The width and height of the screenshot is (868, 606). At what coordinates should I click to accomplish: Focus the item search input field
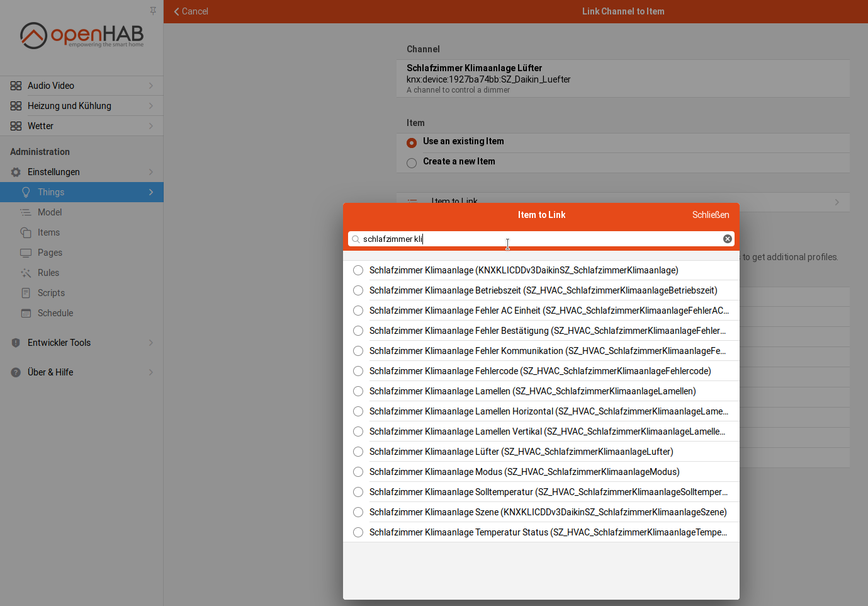(541, 239)
